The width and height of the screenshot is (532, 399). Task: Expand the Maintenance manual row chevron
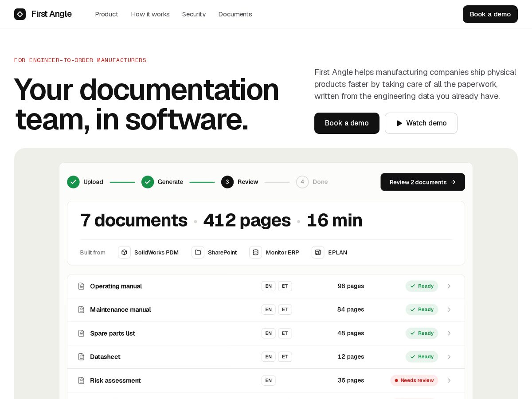click(x=449, y=309)
